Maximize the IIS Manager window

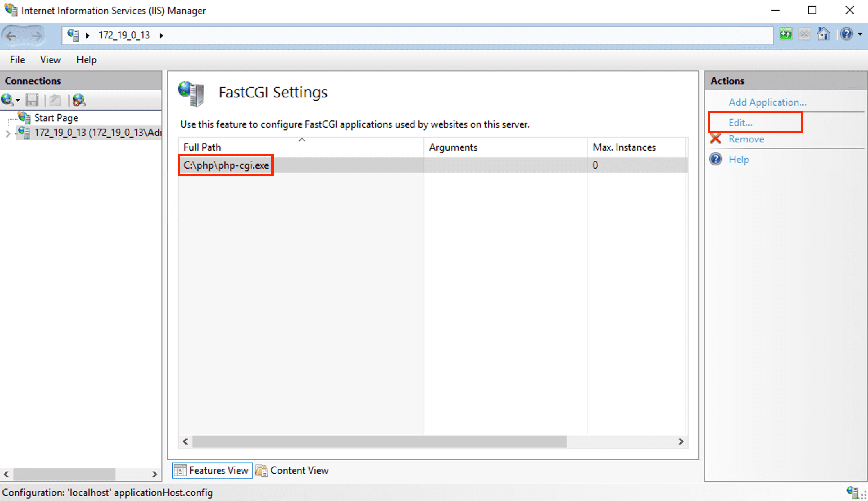812,10
